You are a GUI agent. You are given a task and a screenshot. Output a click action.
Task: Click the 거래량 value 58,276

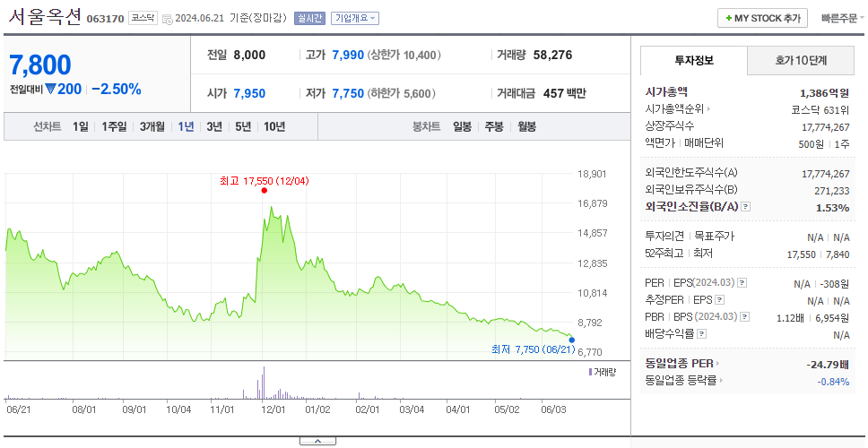tap(553, 55)
